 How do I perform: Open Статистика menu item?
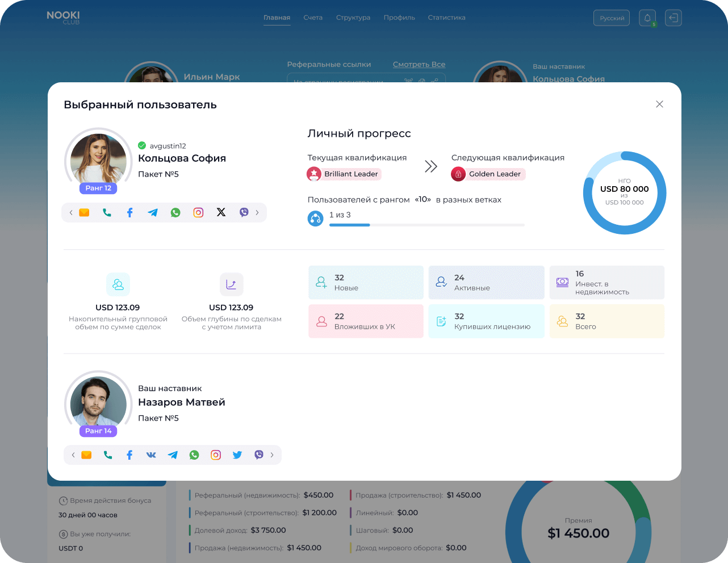coord(446,18)
